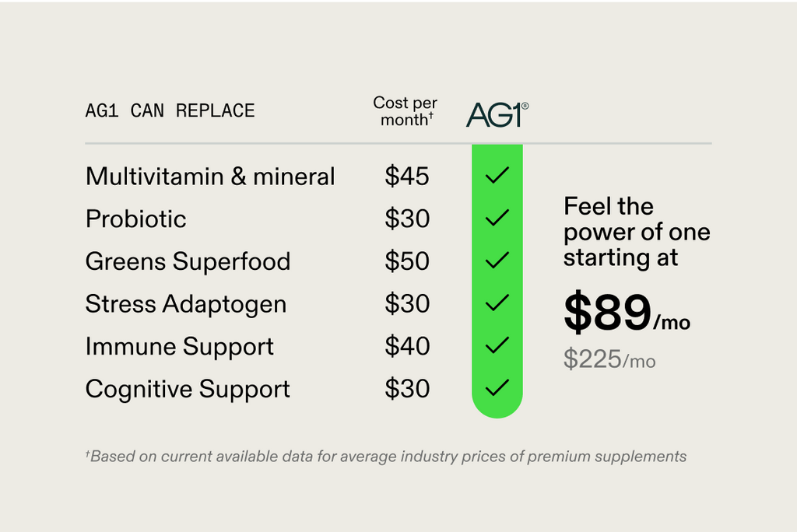797x532 pixels.
Task: Select the Probiotic label
Action: 135,219
